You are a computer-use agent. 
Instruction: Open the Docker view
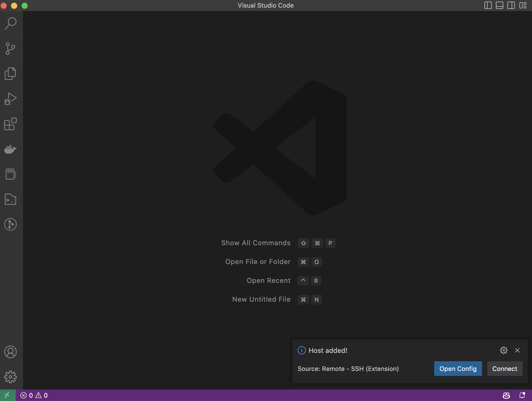click(x=10, y=149)
